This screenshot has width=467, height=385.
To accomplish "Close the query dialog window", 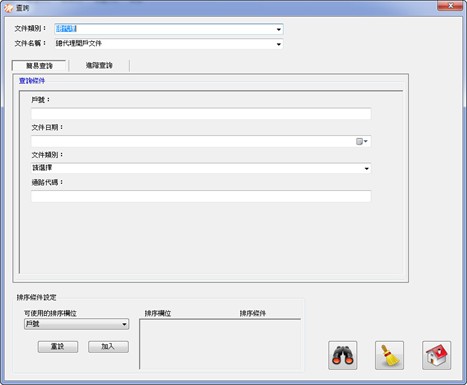I will (450, 6).
